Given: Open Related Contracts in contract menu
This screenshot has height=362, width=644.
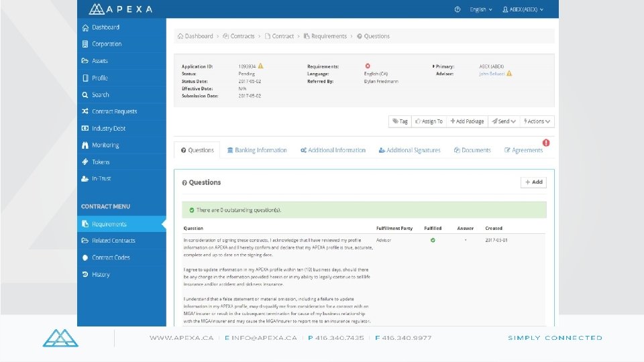Looking at the screenshot, I should pos(121,241).
